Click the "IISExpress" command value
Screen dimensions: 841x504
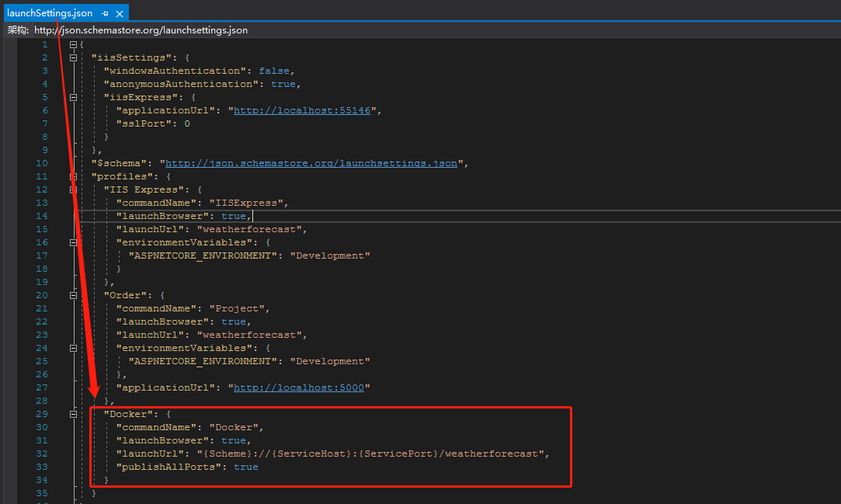(246, 203)
